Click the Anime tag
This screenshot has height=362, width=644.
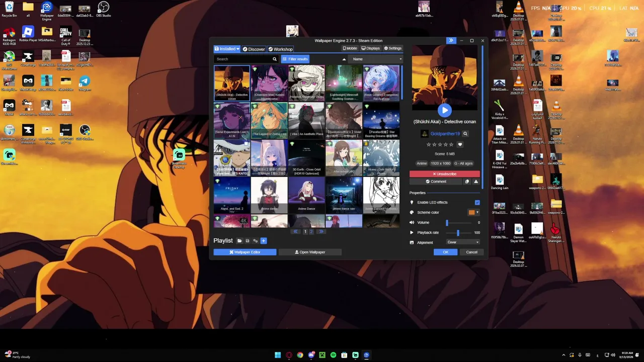(422, 163)
